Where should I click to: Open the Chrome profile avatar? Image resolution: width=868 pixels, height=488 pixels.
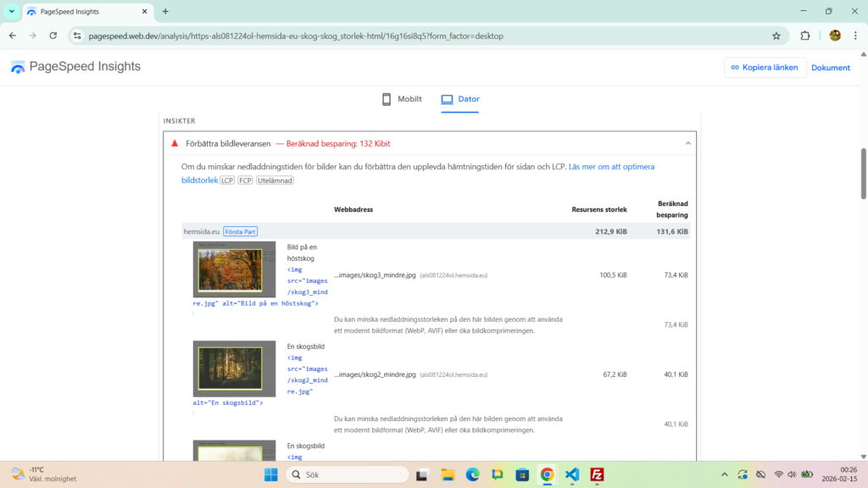835,36
